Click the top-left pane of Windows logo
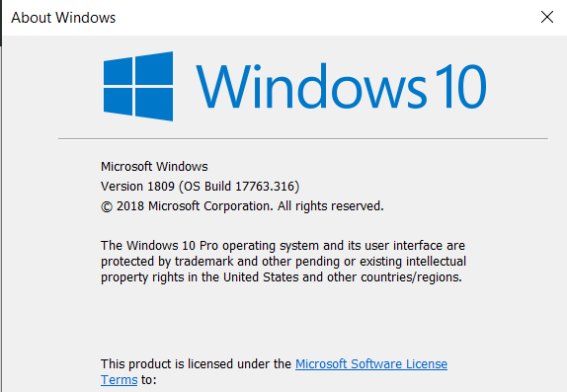Image resolution: width=567 pixels, height=392 pixels. coord(118,71)
